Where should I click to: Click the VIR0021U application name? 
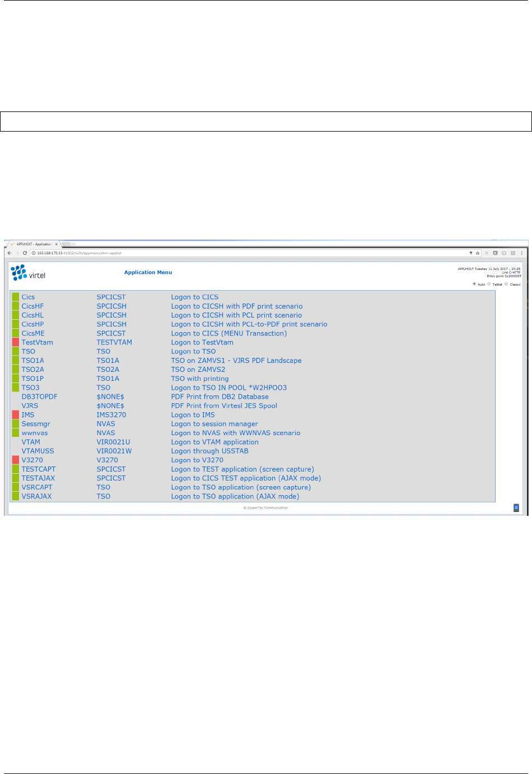[113, 442]
